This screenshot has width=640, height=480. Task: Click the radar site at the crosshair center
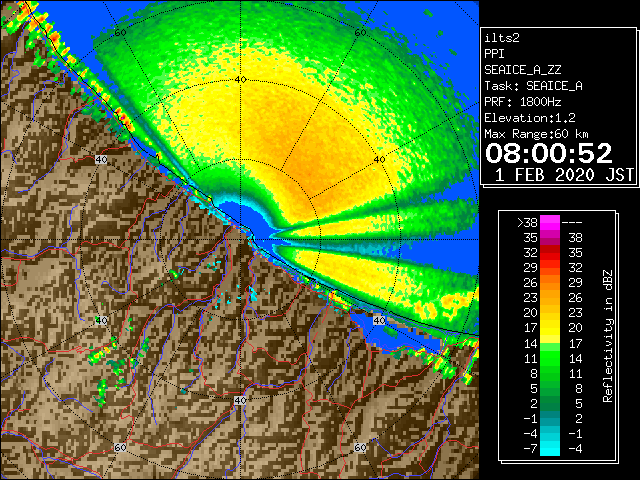(x=240, y=240)
